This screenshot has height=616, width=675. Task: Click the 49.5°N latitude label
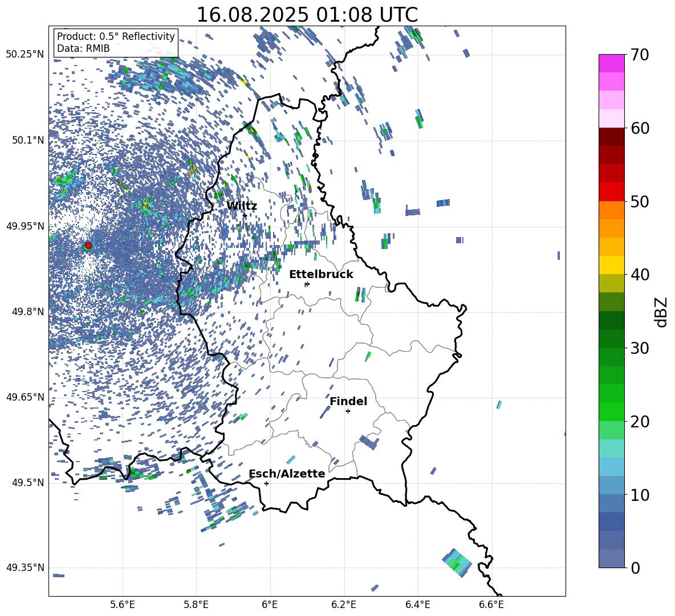[28, 483]
